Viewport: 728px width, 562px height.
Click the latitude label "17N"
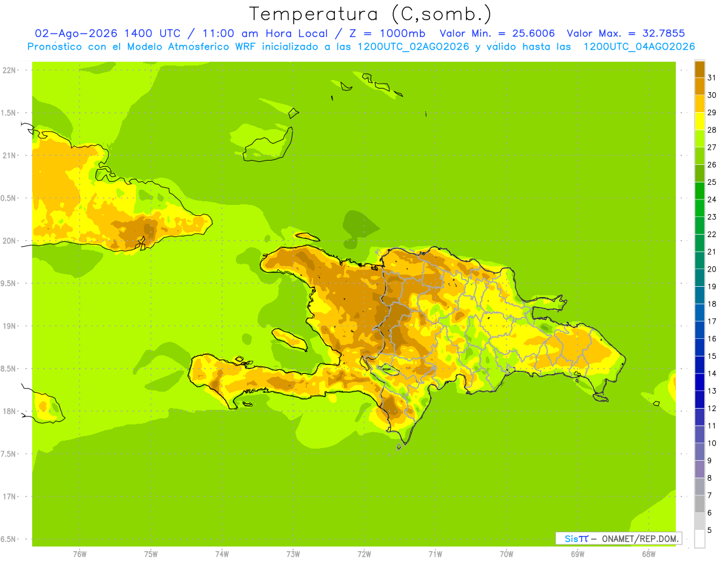point(10,497)
